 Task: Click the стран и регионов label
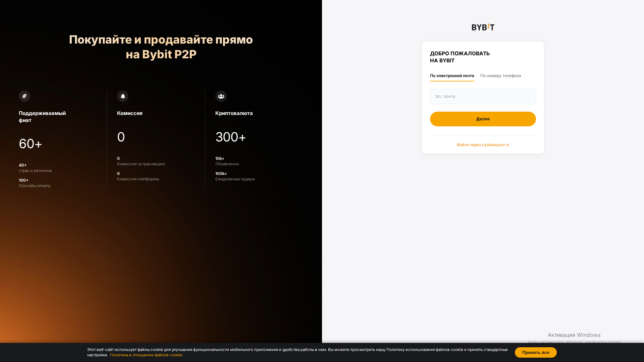[35, 171]
